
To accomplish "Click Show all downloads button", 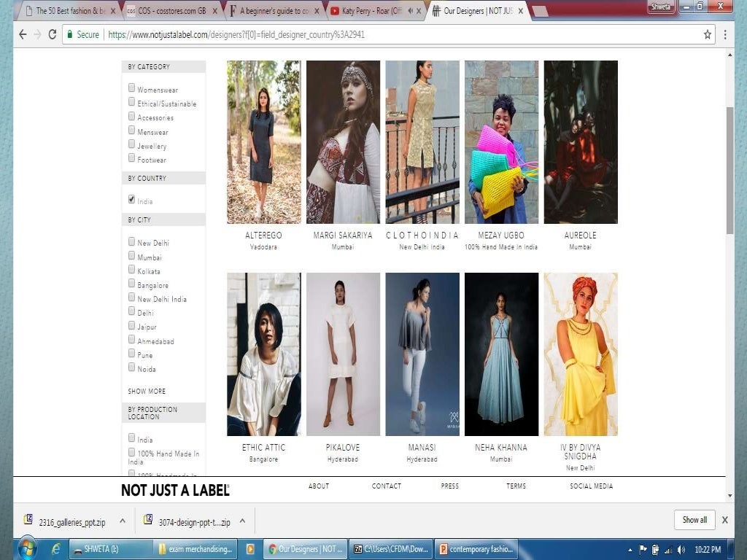I will [694, 520].
